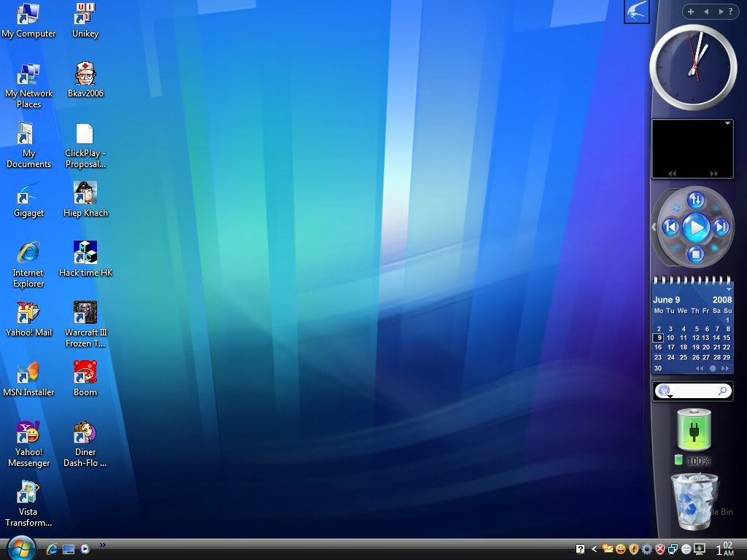
Task: Click the bird icon above the sidebar
Action: 636,12
